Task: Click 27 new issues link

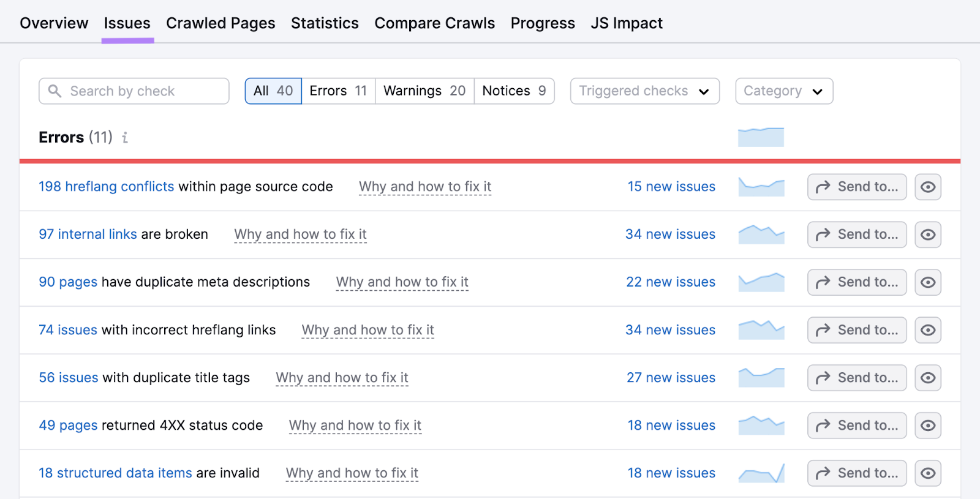Action: click(671, 378)
